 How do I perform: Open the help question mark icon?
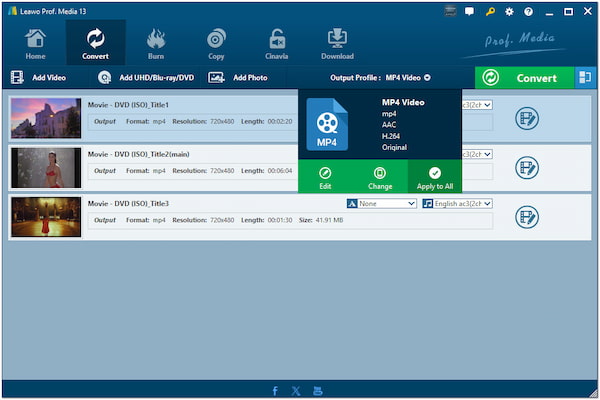click(x=528, y=11)
